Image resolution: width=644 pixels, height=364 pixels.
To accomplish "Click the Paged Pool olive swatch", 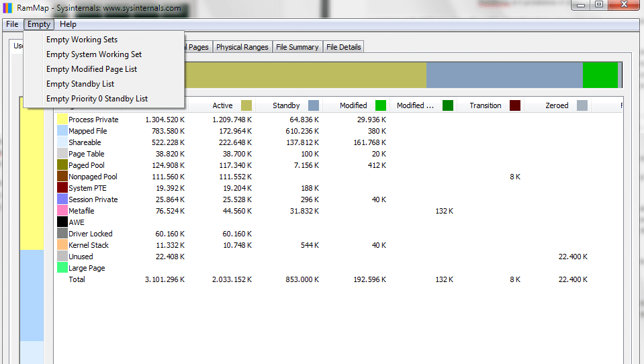I will tap(62, 165).
